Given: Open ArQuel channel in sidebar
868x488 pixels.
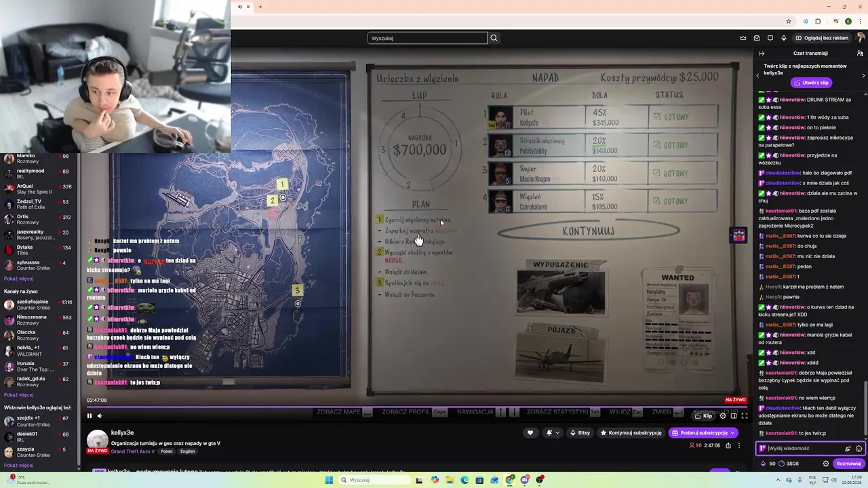Looking at the screenshot, I should point(40,189).
